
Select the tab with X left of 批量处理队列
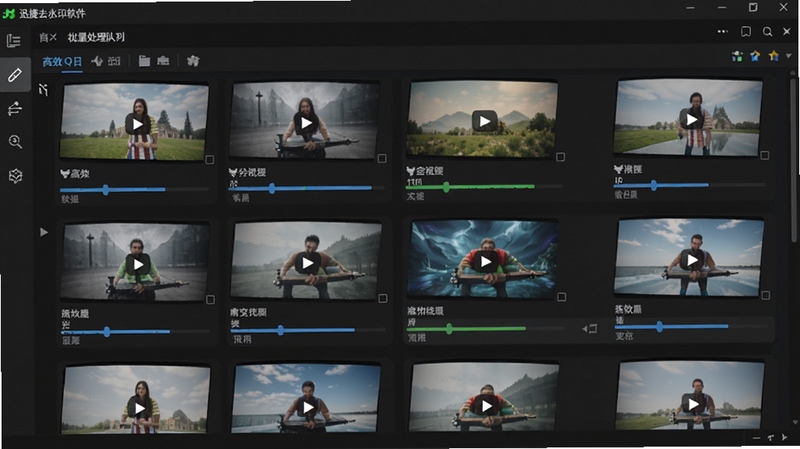[48, 37]
